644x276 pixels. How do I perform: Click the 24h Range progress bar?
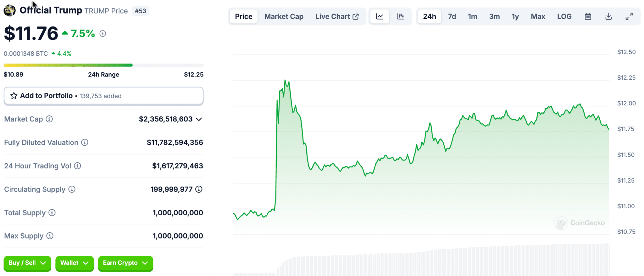point(103,65)
